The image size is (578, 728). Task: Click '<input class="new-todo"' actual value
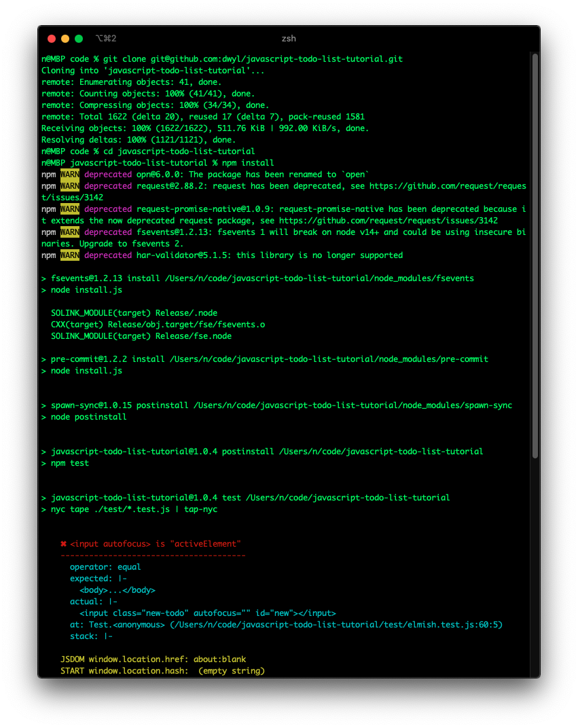click(x=208, y=613)
